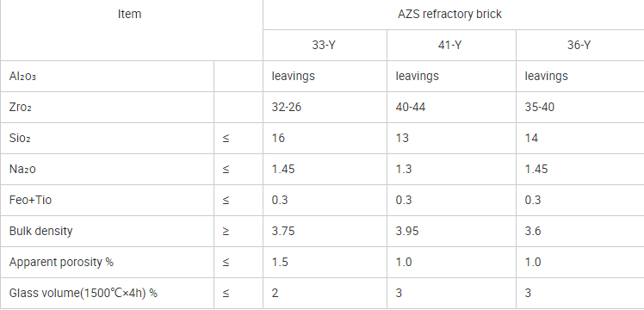Click the bulk density value 3.95
The image size is (644, 310).
407,231
